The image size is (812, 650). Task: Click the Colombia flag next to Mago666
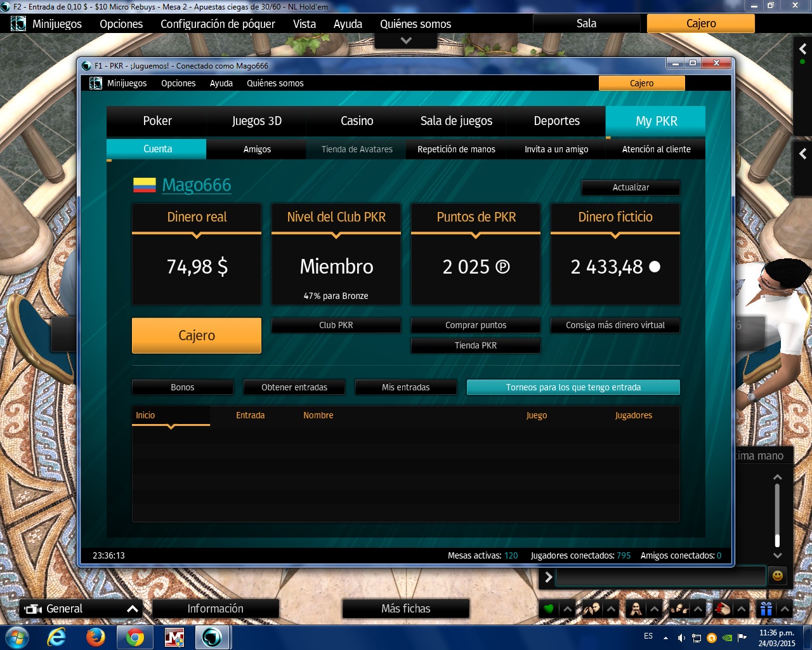pos(145,185)
